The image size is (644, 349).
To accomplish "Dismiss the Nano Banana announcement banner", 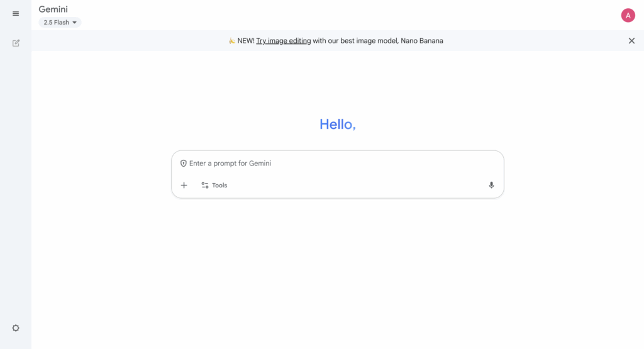I will (x=631, y=41).
